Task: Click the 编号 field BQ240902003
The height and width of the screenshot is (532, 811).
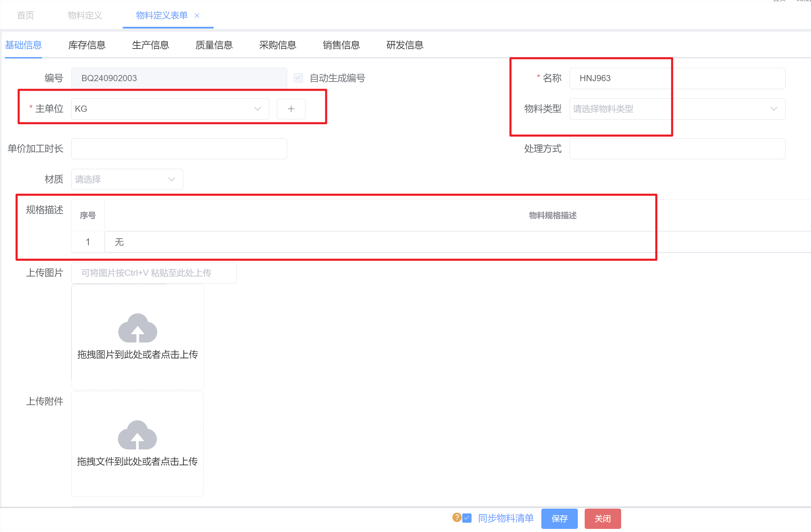Action: click(x=179, y=78)
